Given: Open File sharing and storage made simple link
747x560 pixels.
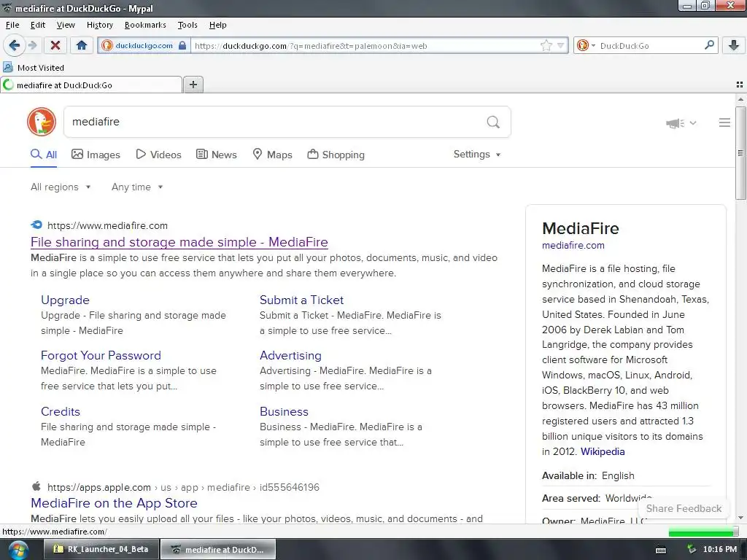Looking at the screenshot, I should (179, 242).
